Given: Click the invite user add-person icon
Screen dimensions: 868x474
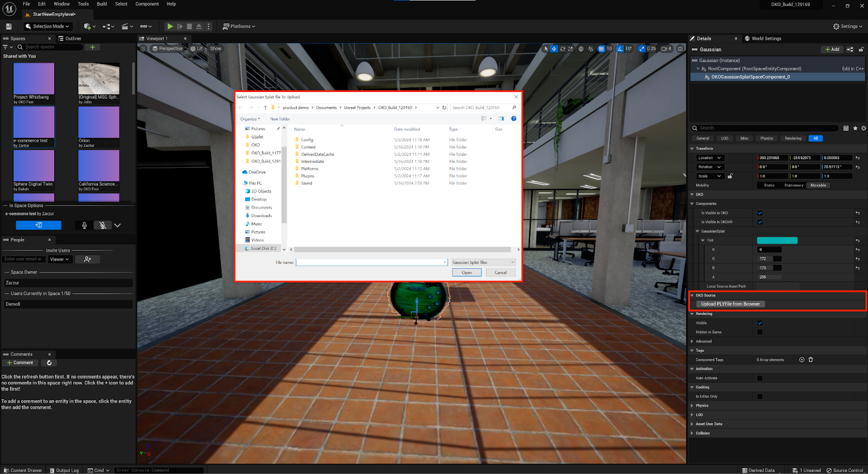Looking at the screenshot, I should (x=87, y=260).
